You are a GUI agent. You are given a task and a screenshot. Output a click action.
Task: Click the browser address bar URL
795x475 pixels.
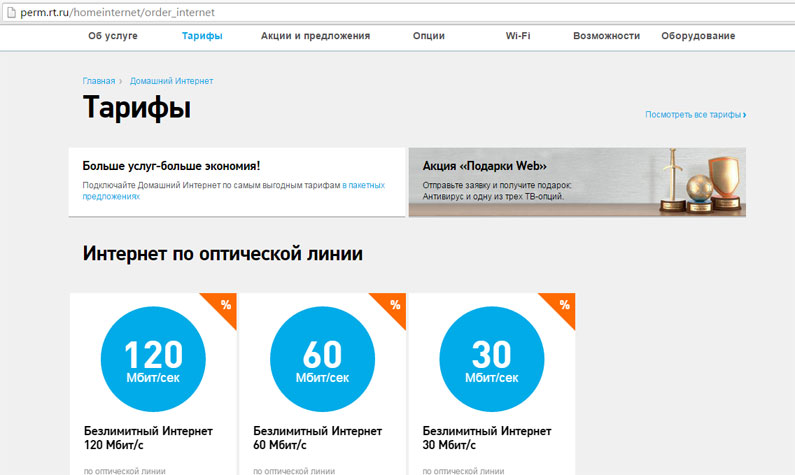[x=118, y=12]
